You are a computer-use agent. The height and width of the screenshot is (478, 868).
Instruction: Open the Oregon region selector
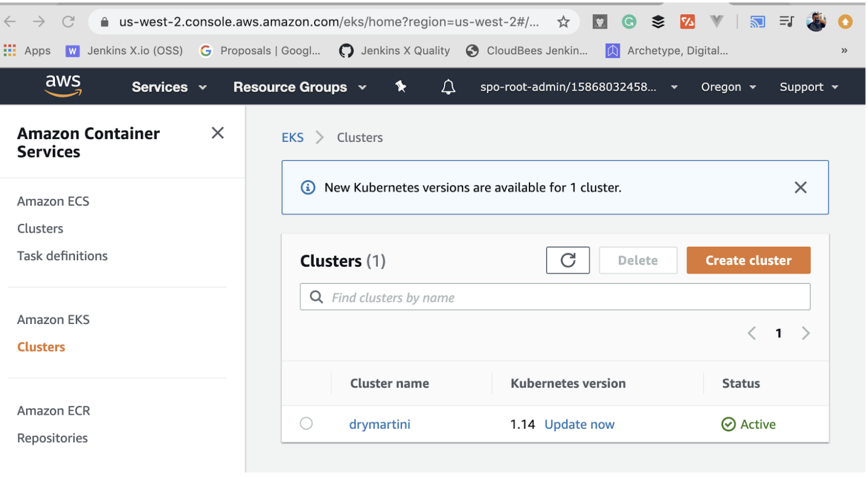coord(728,87)
